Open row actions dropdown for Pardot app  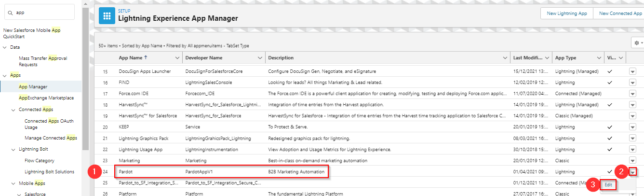(x=633, y=171)
